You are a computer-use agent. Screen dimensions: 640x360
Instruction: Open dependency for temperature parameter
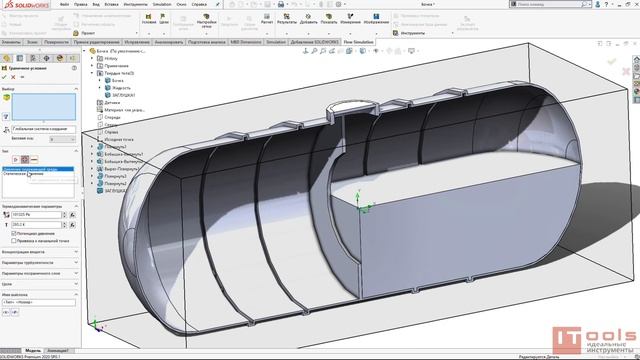[72, 225]
